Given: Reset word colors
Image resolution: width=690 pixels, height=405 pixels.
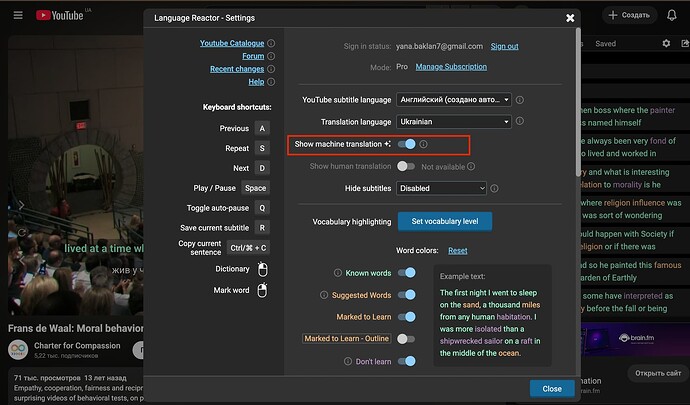Looking at the screenshot, I should 458,250.
